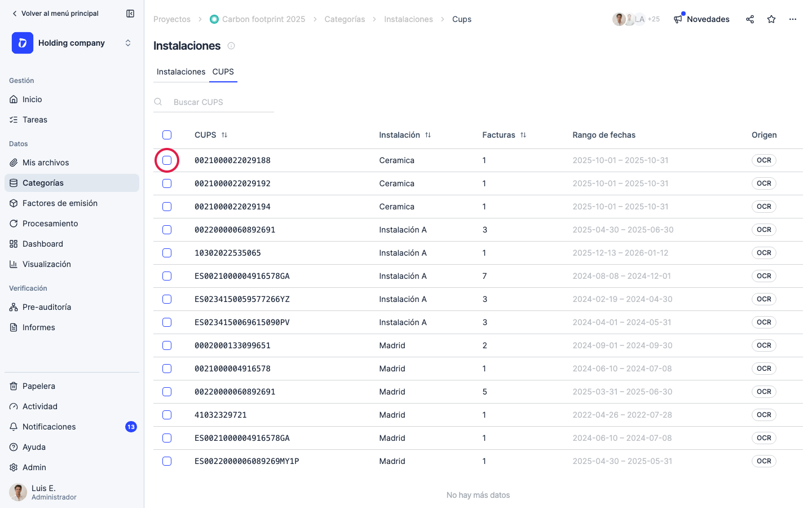Go to Categorías breadcrumb
Screen dimensions: 812x508
pyautogui.click(x=345, y=19)
